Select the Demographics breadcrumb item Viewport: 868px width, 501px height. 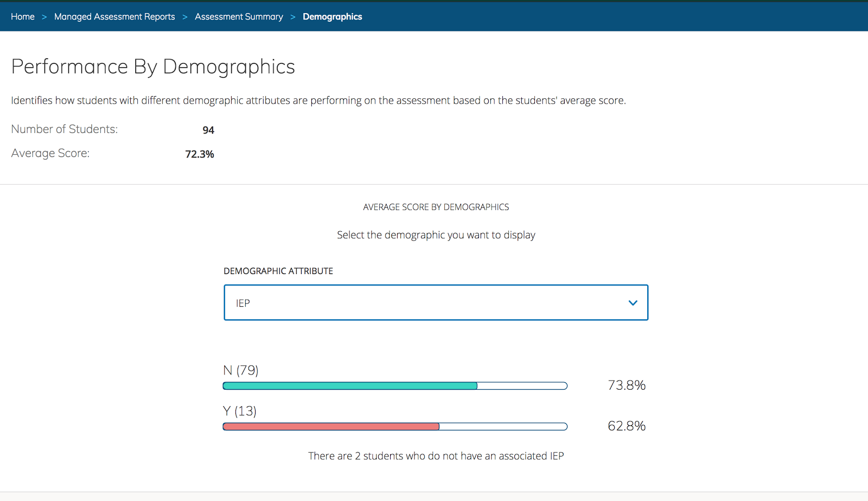point(332,16)
